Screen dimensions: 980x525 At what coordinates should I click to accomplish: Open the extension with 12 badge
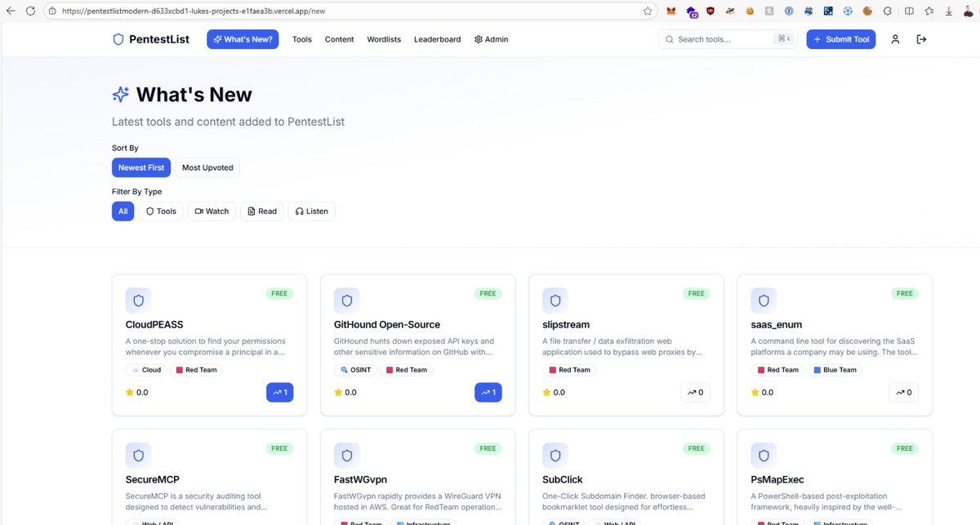coord(691,11)
